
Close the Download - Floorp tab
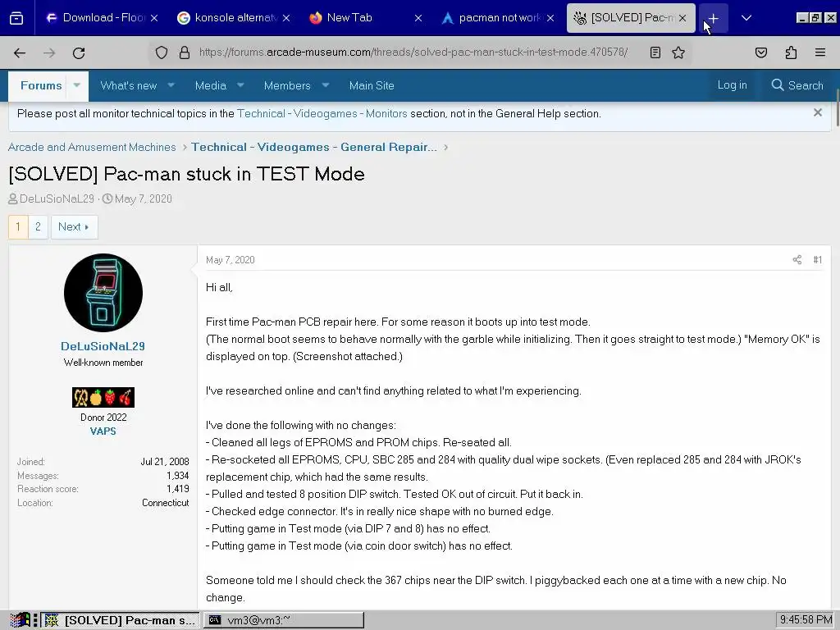(154, 18)
